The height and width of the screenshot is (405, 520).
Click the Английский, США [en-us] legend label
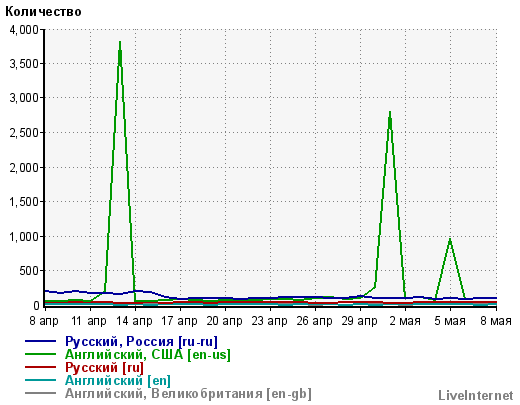[148, 355]
